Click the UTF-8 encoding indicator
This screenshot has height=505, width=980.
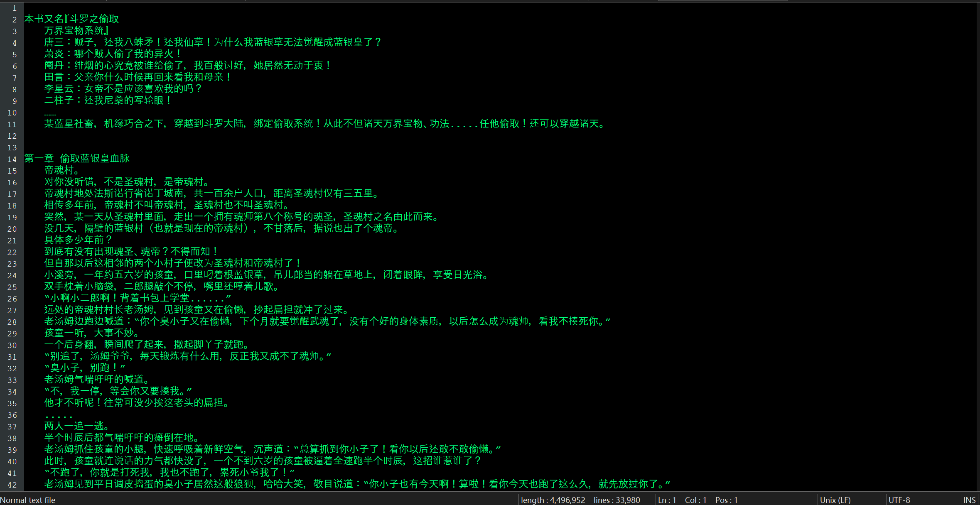pyautogui.click(x=899, y=500)
